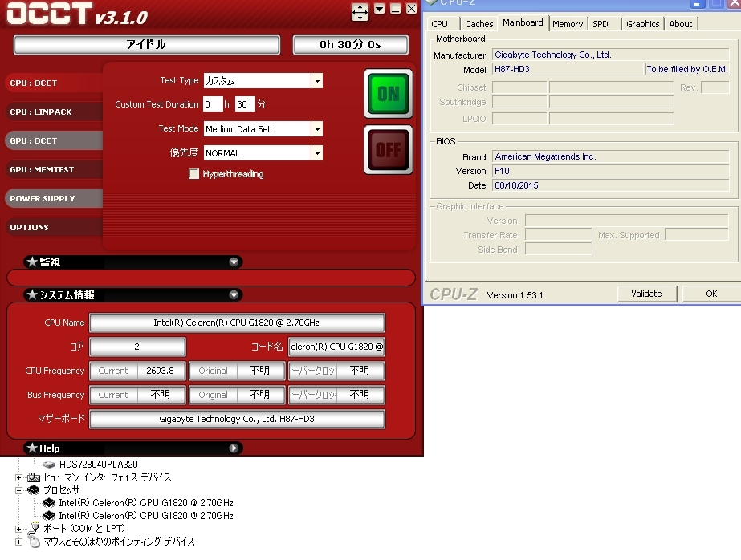
Task: Select the CPU : LINPACK test tab
Action: point(54,112)
